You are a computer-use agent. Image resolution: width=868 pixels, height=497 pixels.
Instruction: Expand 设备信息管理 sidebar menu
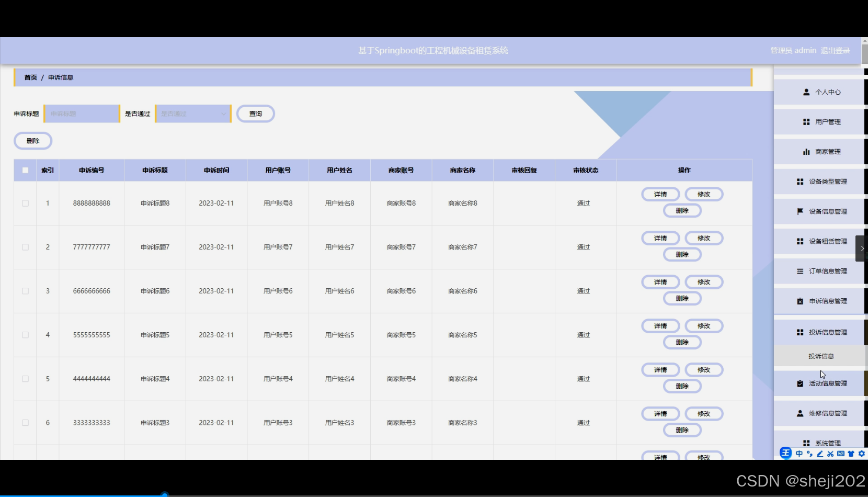[819, 211]
